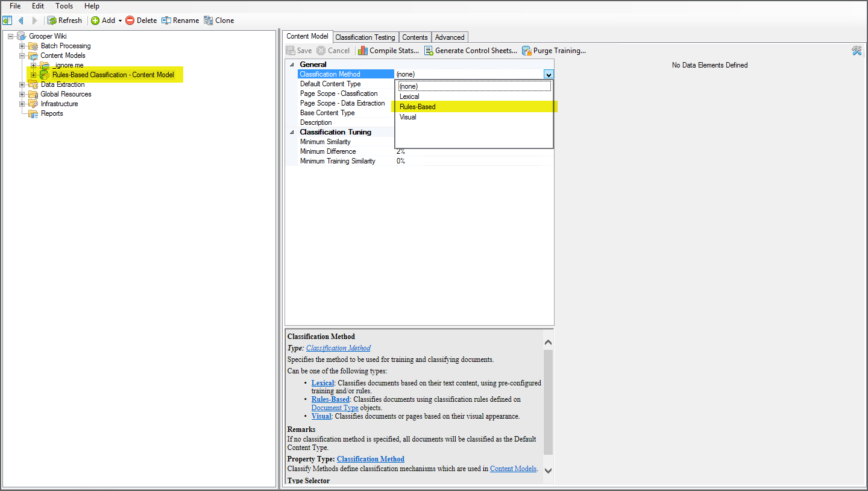
Task: Click the green Add icon
Action: click(x=95, y=21)
